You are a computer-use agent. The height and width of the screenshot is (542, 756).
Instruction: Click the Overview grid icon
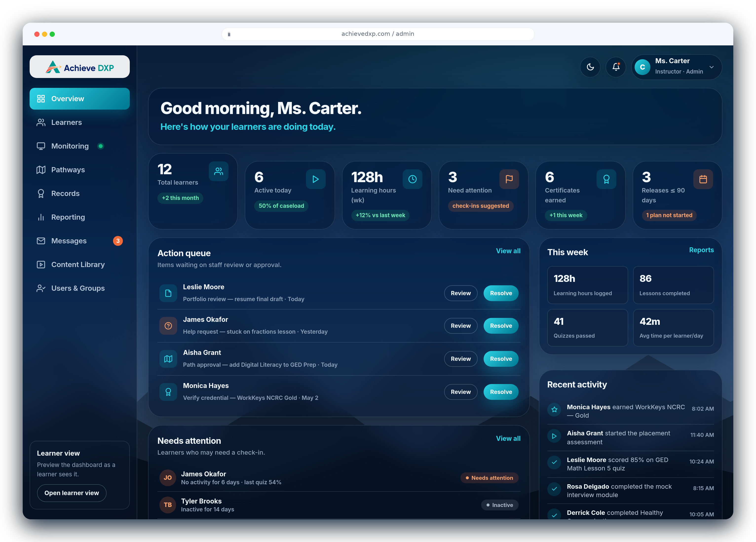point(41,99)
